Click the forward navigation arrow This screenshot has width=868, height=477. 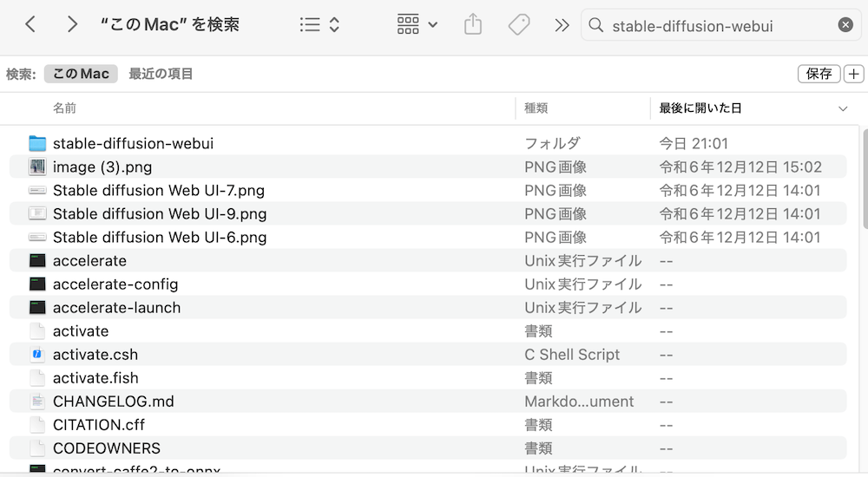72,25
